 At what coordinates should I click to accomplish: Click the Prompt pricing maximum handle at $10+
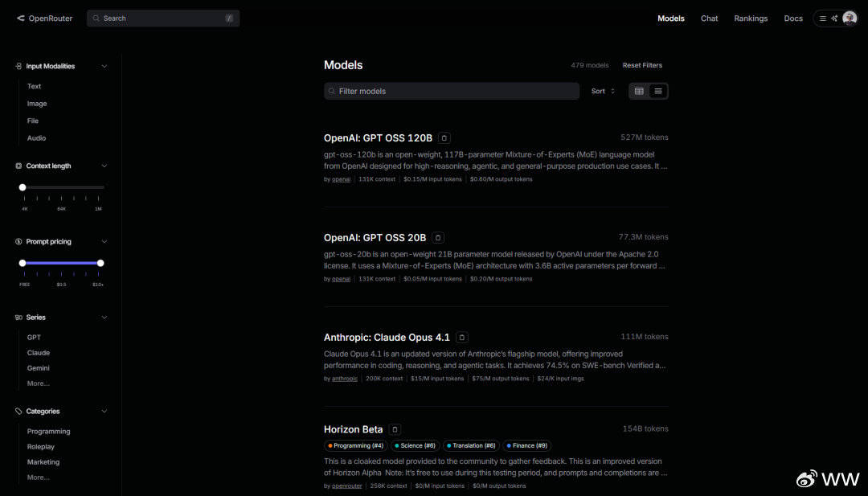tap(100, 263)
